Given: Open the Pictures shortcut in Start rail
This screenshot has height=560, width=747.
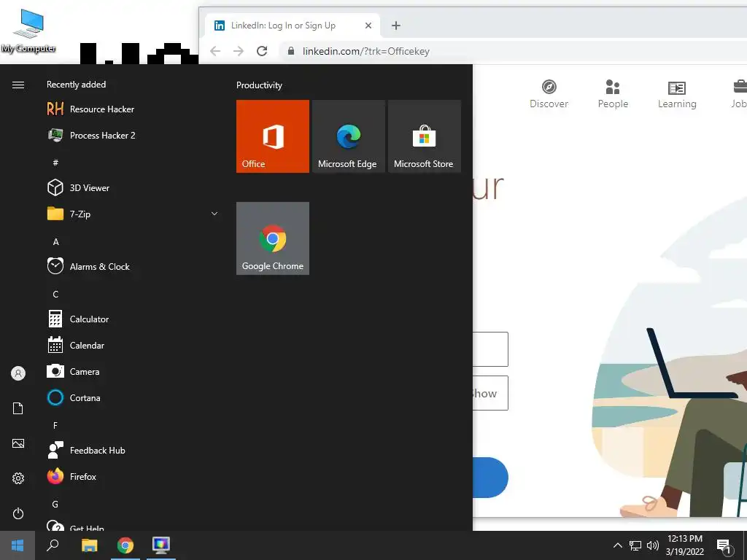Looking at the screenshot, I should coord(18,443).
